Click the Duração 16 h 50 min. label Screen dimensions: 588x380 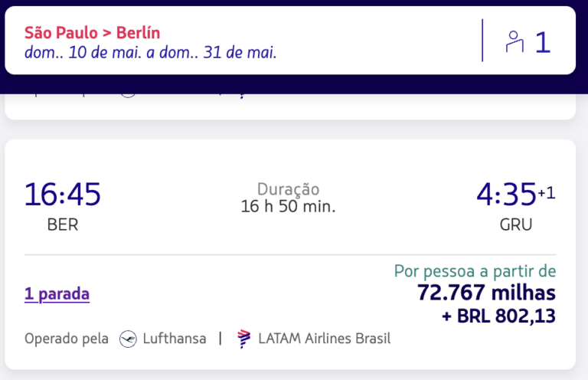(288, 198)
